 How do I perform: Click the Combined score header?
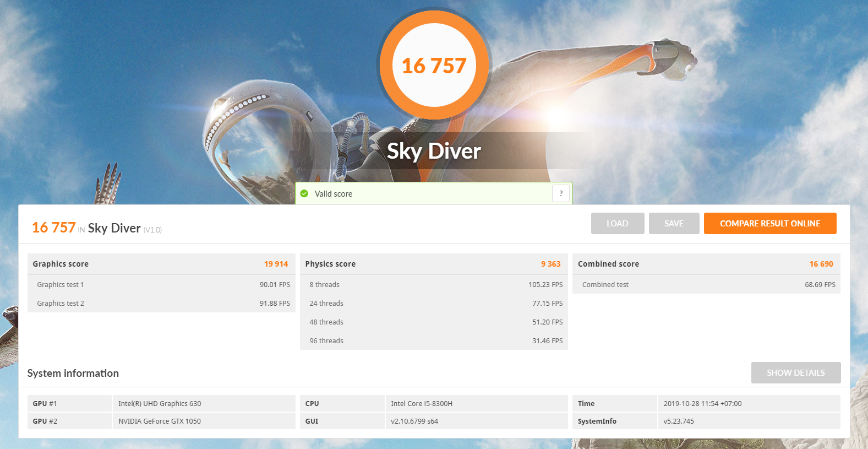click(x=706, y=264)
